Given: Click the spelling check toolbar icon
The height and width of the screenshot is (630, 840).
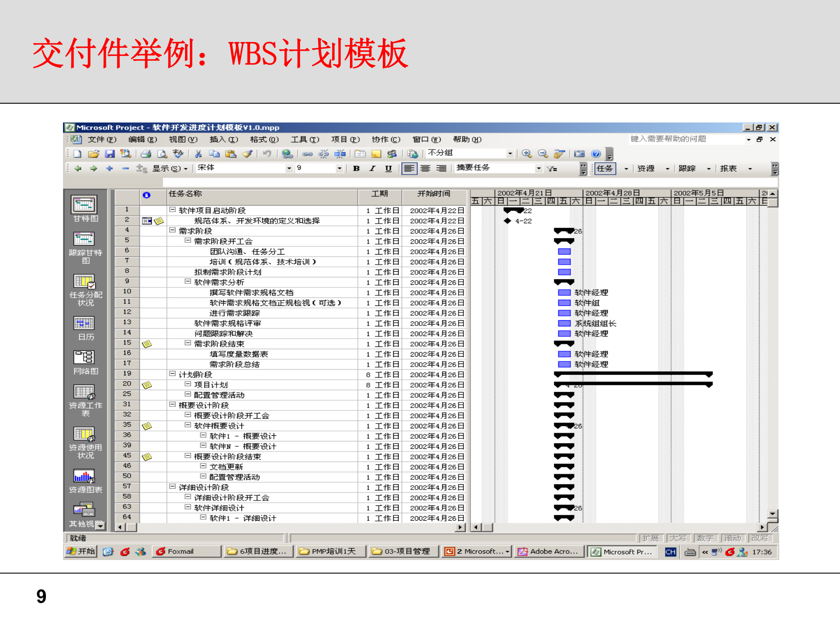Looking at the screenshot, I should tap(178, 154).
